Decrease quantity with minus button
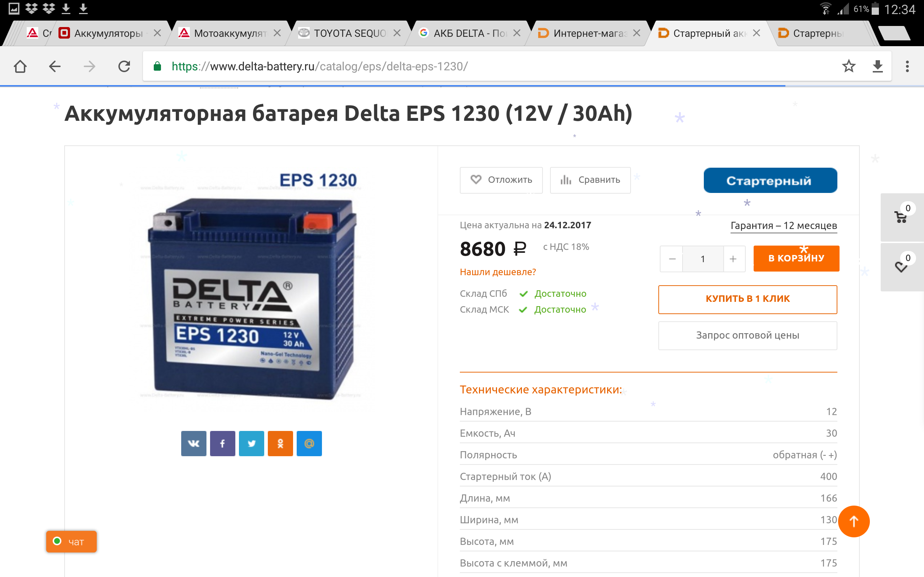The height and width of the screenshot is (577, 924). (x=672, y=259)
